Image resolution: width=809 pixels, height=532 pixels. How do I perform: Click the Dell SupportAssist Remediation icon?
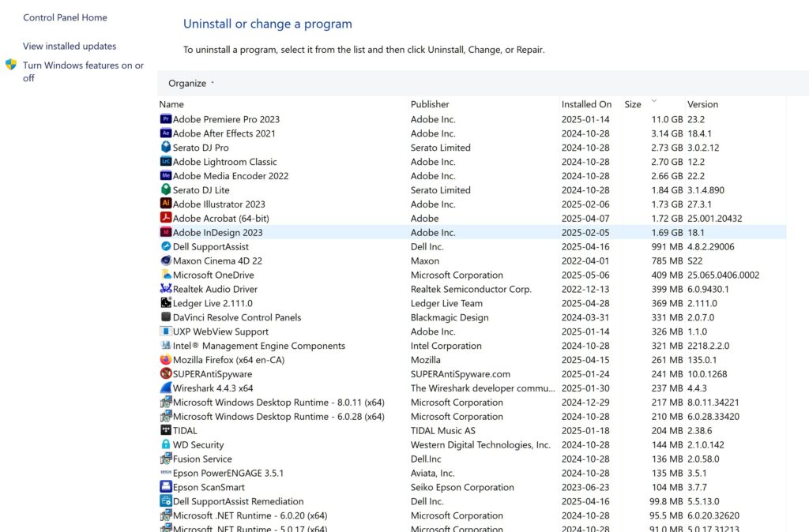(x=166, y=500)
